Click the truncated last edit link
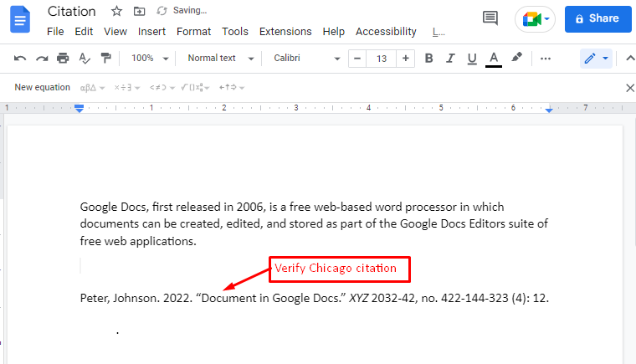This screenshot has height=364, width=636. tap(438, 32)
